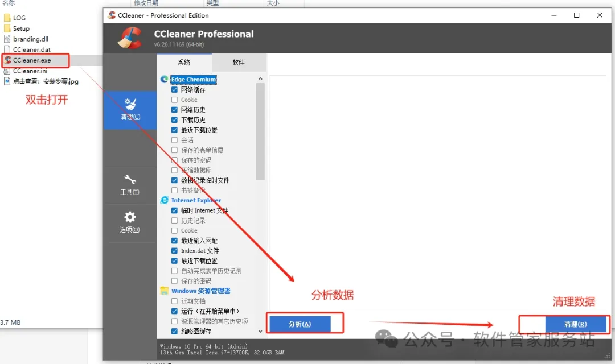Sort Explorer files by 大小 column
Screen dimensions: 615x364
(x=273, y=3)
